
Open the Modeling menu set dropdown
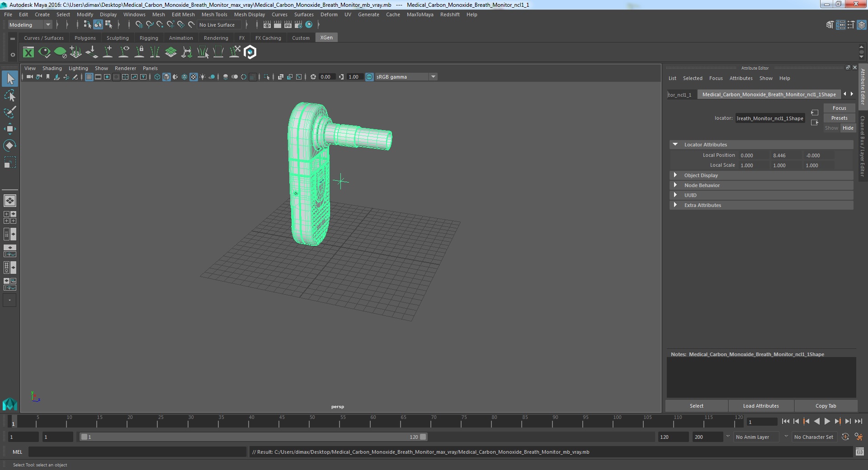pos(29,25)
